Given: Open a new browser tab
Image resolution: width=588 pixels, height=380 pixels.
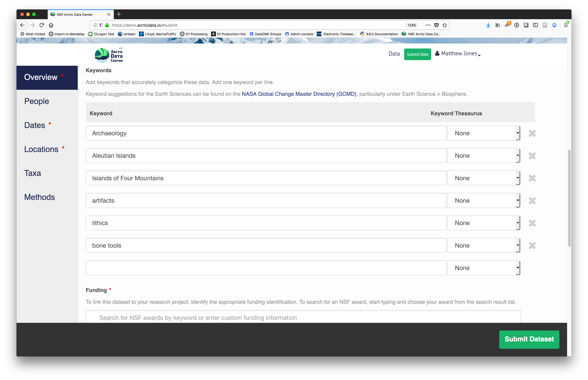Looking at the screenshot, I should [x=119, y=14].
